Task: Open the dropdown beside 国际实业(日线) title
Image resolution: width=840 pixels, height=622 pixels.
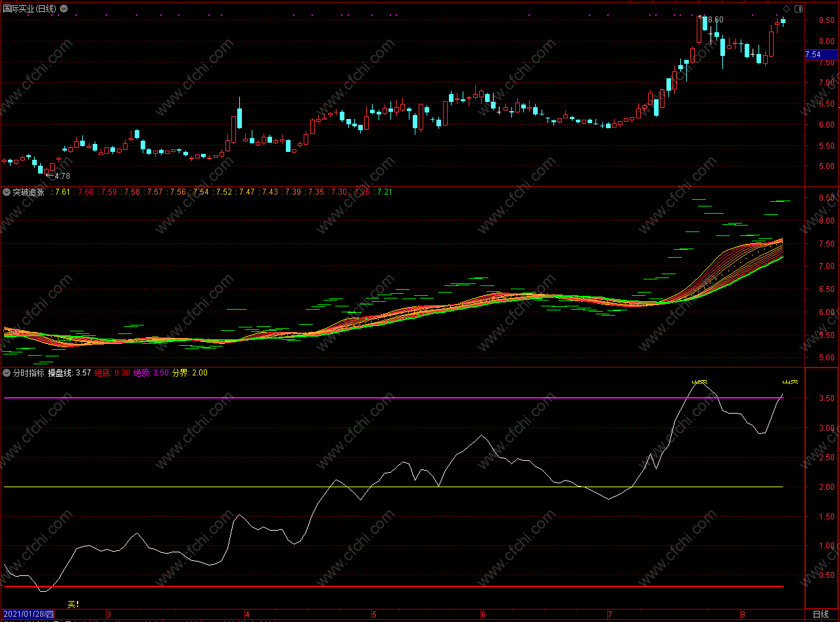Action: tap(63, 9)
